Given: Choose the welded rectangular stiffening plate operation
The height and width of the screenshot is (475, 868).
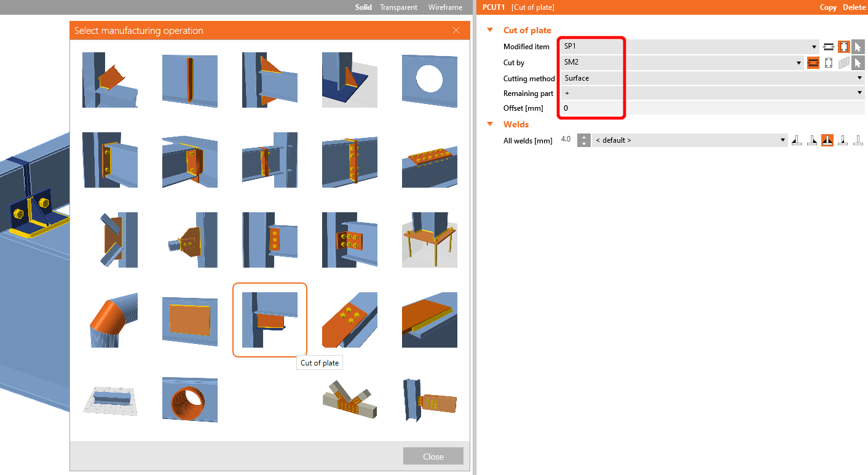Looking at the screenshot, I should point(190,320).
